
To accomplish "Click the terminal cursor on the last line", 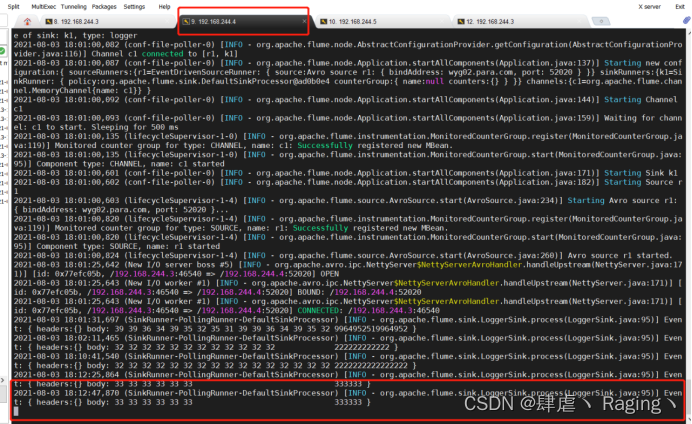I will [16, 412].
